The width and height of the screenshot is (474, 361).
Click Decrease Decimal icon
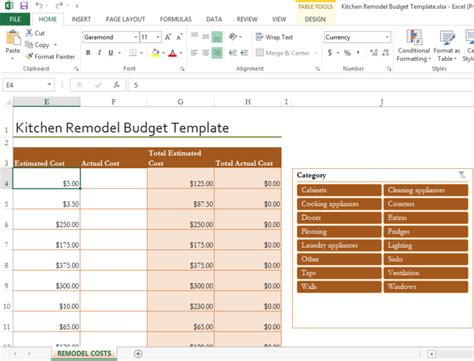(386, 53)
